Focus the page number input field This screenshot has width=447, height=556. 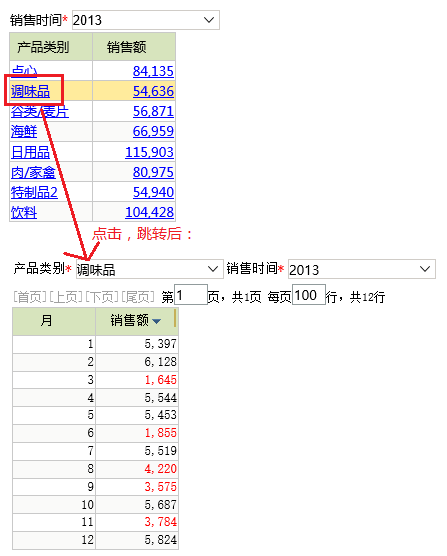tap(191, 295)
